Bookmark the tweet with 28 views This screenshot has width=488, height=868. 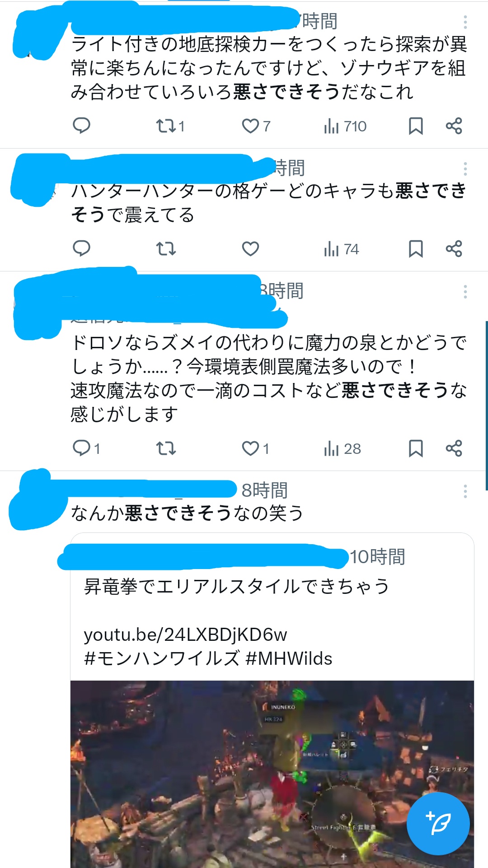click(x=416, y=448)
